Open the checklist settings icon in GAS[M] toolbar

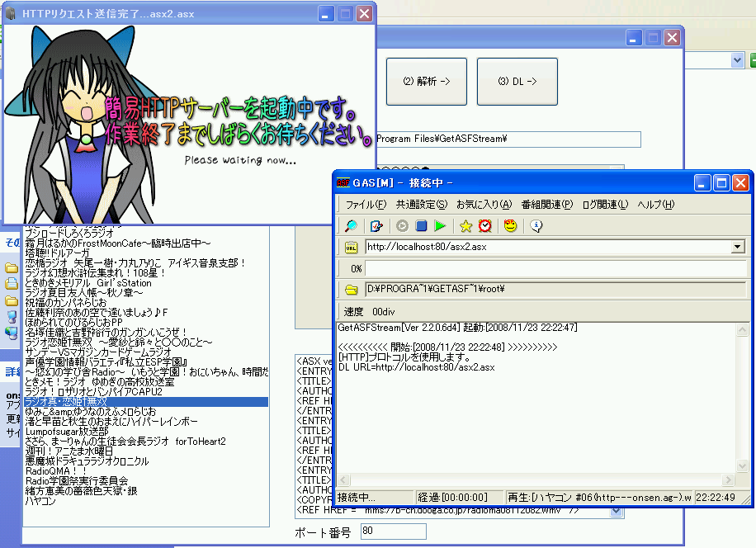pos(376,225)
